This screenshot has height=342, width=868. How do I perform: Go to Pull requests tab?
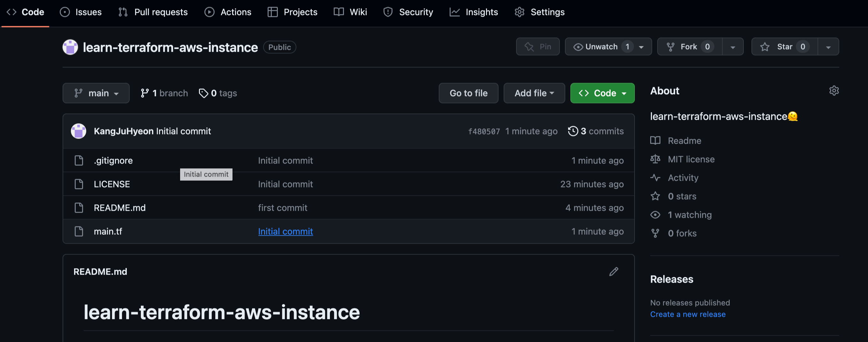[x=153, y=12]
